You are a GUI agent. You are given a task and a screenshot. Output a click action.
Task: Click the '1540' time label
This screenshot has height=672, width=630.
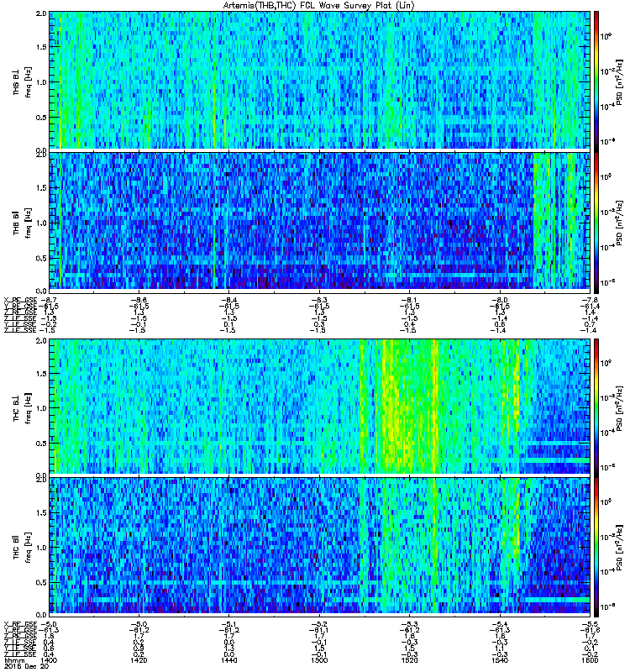coord(499,660)
